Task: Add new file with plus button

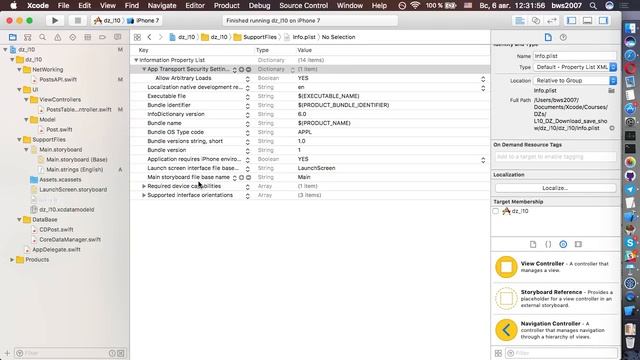Action: tap(7, 353)
